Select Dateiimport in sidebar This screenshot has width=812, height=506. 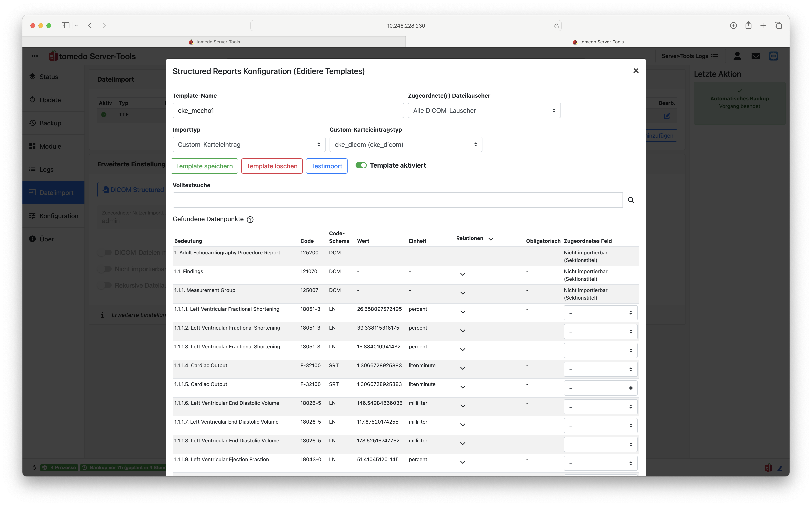pos(53,193)
